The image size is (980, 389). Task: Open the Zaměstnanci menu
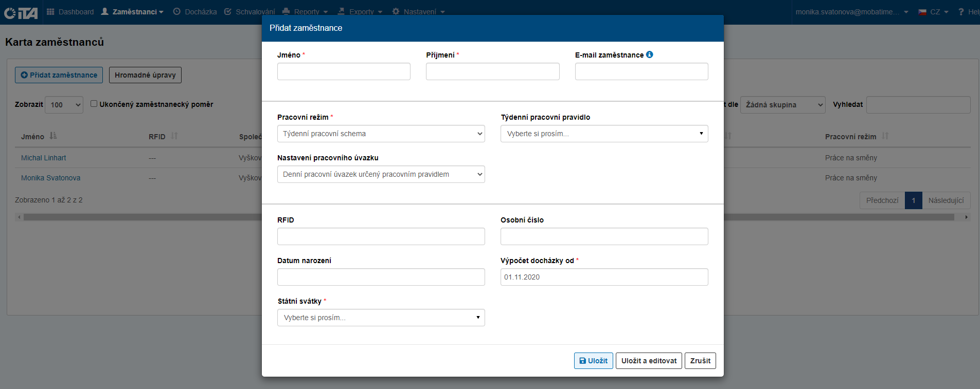(x=132, y=12)
